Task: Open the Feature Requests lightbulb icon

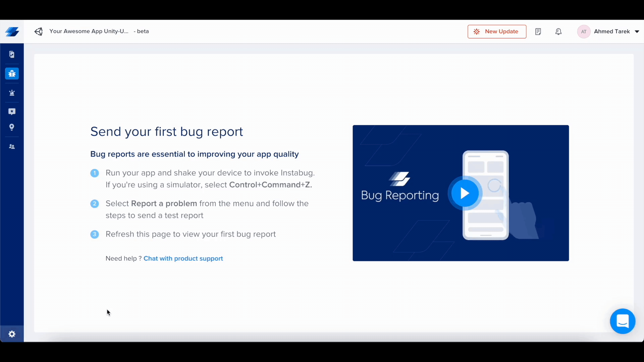Action: point(12,127)
